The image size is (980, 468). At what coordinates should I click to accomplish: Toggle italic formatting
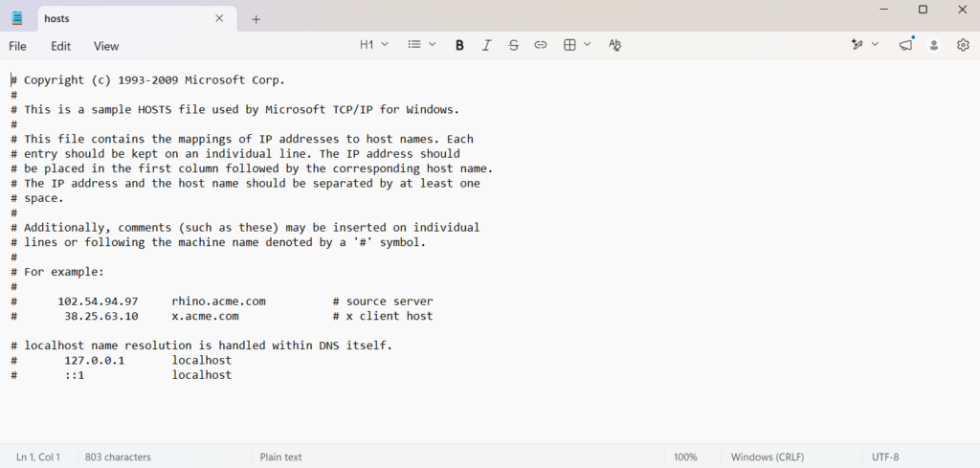click(486, 45)
